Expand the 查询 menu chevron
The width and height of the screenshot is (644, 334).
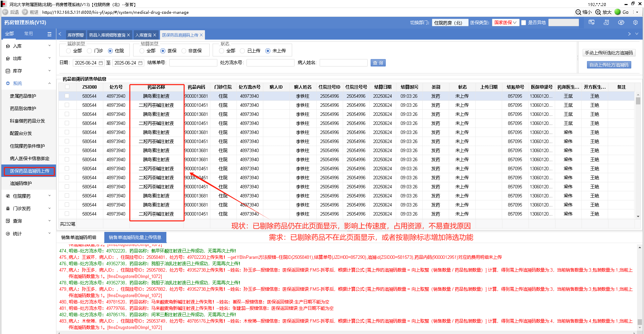(x=50, y=221)
